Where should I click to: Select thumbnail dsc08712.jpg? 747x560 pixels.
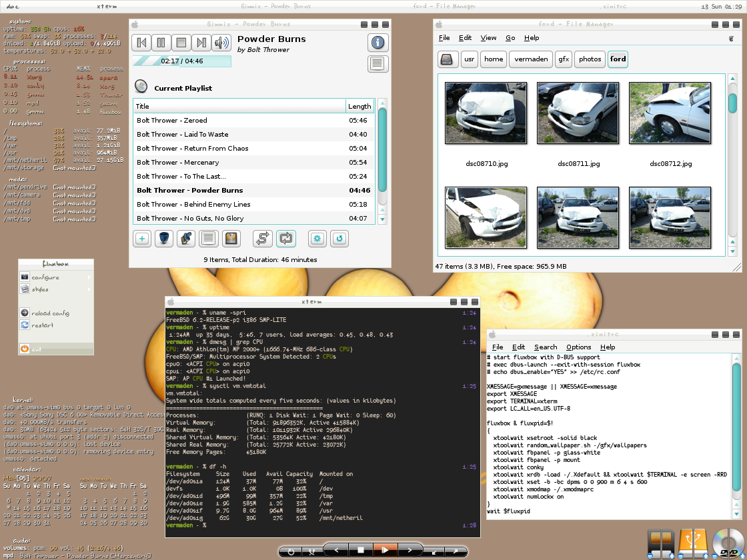pyautogui.click(x=670, y=113)
